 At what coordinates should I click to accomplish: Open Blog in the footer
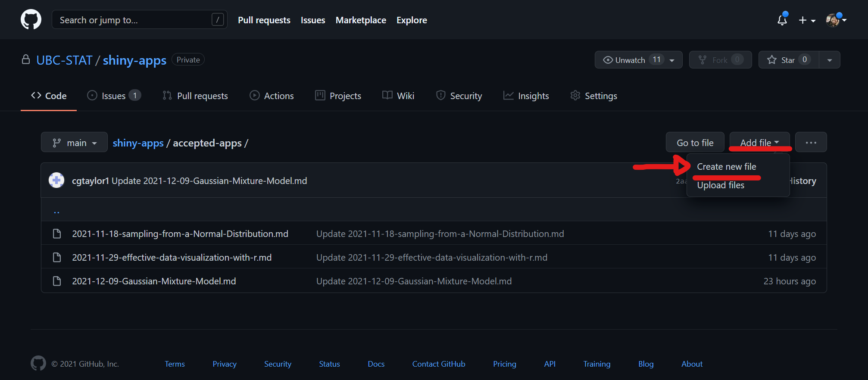coord(646,364)
